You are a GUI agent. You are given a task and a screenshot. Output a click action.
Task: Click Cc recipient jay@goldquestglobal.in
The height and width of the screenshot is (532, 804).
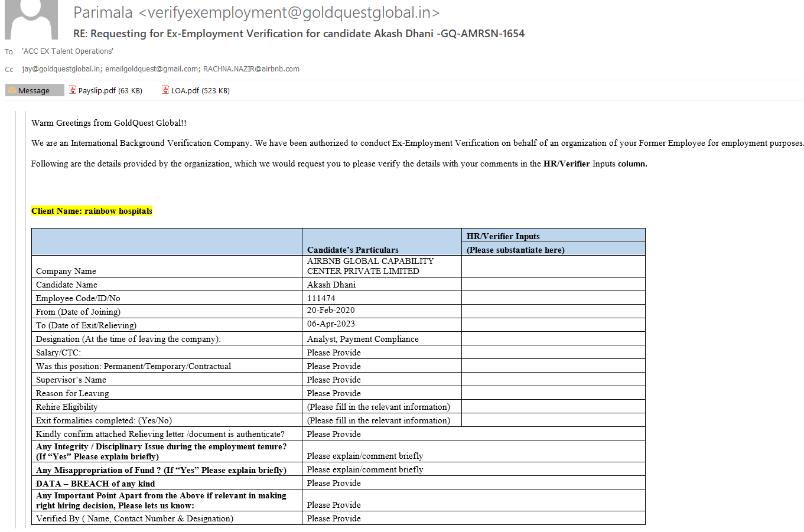point(62,69)
